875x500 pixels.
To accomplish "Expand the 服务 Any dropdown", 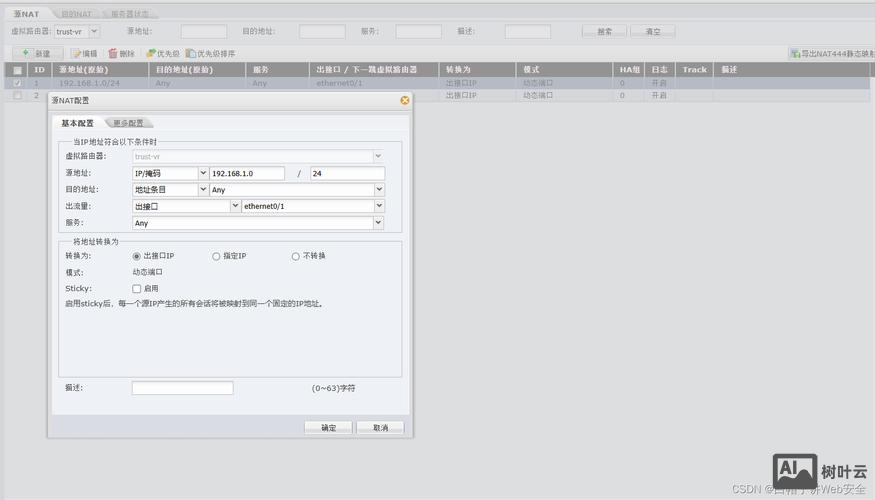I will tap(378, 223).
